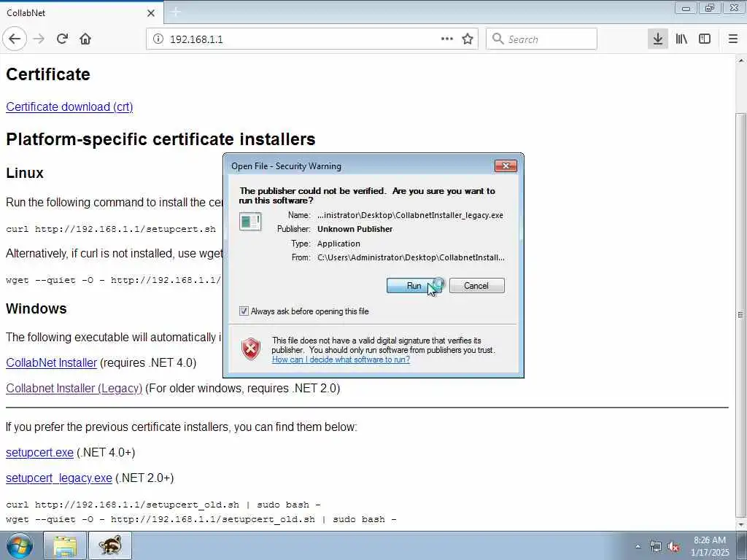Image resolution: width=747 pixels, height=560 pixels.
Task: Bookmark this page with the star
Action: click(468, 39)
